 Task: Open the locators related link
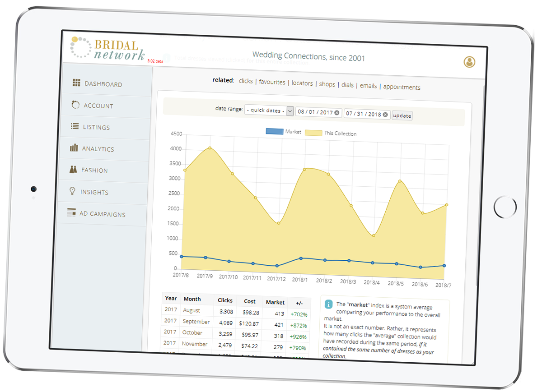point(302,83)
